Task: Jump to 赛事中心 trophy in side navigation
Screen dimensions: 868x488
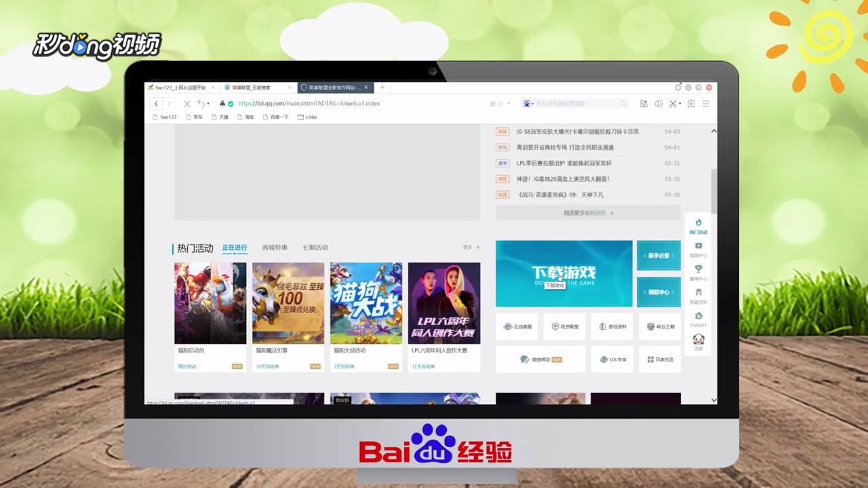Action: 698,273
